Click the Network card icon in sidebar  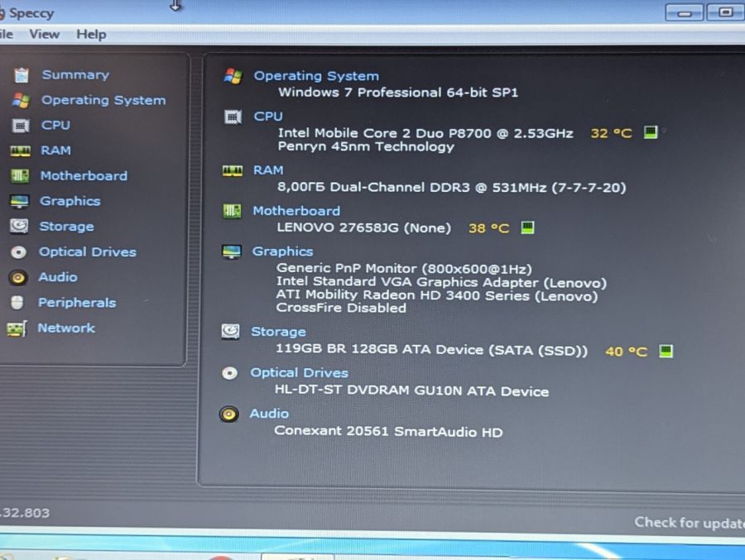pos(17,328)
